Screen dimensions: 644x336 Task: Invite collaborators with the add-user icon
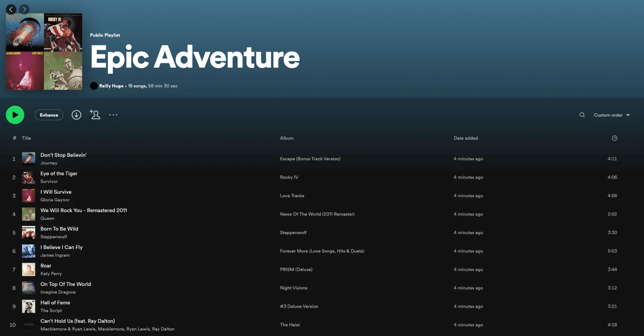click(x=95, y=115)
